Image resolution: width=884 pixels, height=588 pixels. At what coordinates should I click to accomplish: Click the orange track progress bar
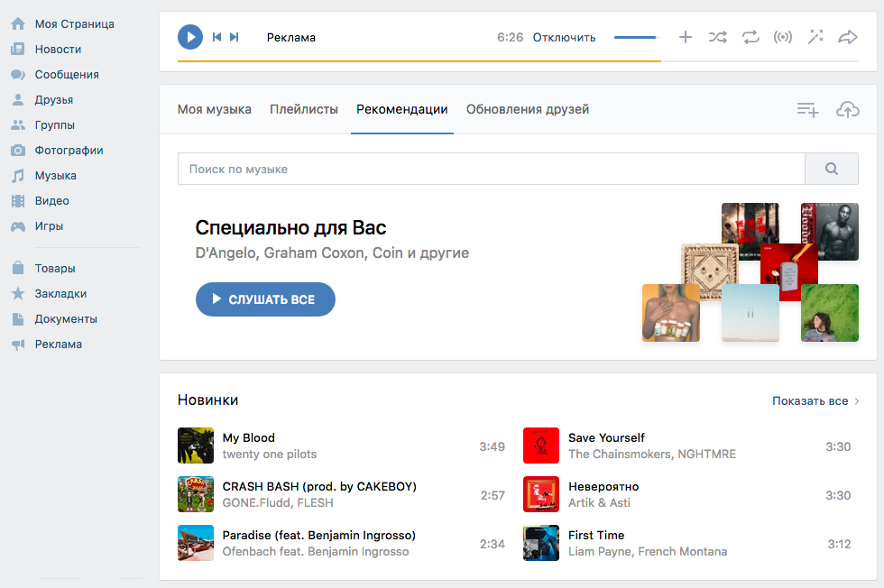pos(419,61)
